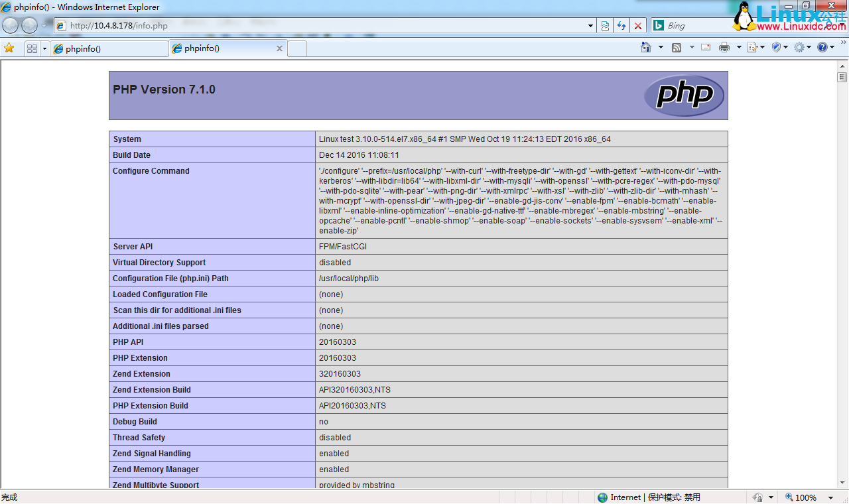Stop loading the page
This screenshot has height=504, width=849.
tap(637, 25)
